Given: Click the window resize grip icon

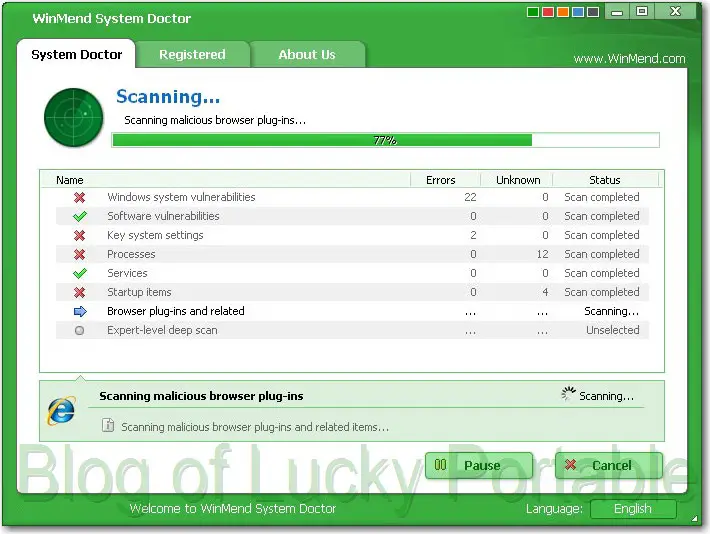Looking at the screenshot, I should pos(694,519).
